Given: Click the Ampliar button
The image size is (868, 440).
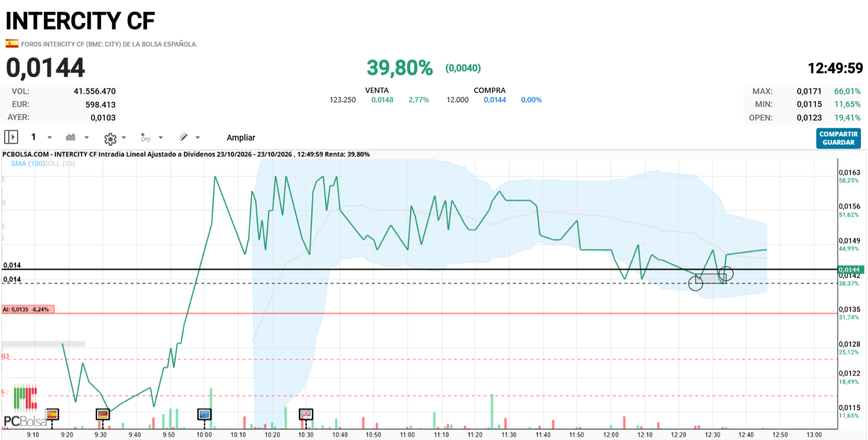Looking at the screenshot, I should pyautogui.click(x=241, y=137).
